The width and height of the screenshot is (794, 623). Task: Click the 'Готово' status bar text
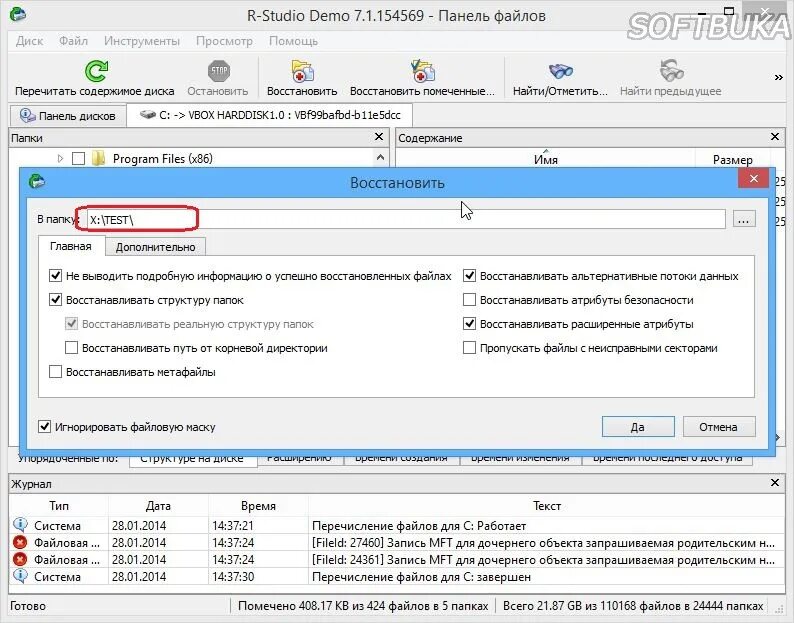tap(28, 606)
